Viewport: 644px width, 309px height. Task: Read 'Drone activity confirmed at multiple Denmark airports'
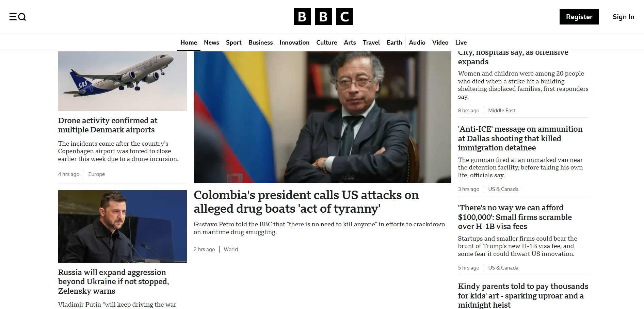(x=108, y=125)
